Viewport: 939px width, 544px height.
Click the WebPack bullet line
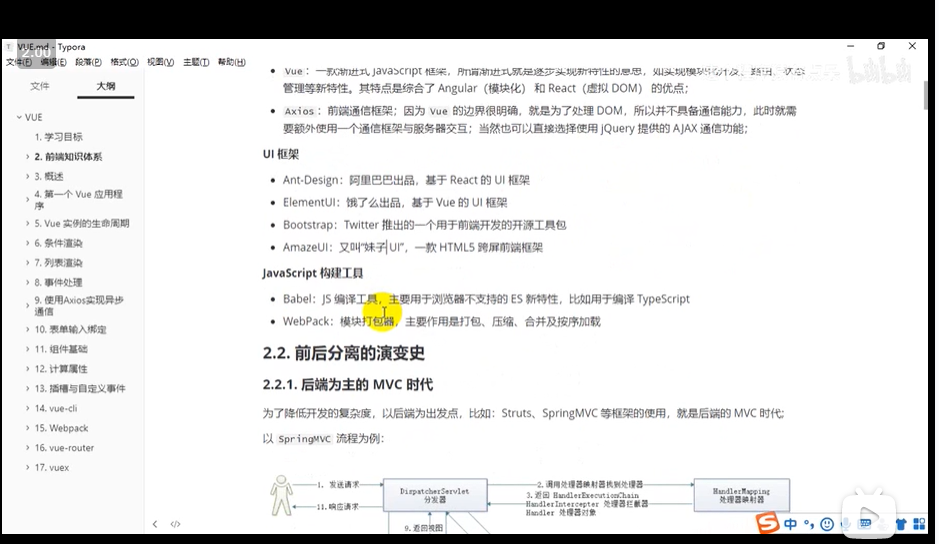[441, 322]
